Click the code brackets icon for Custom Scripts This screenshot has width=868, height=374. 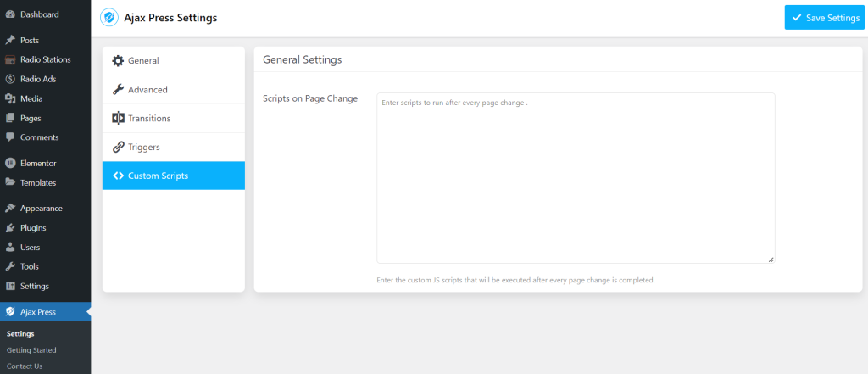[118, 176]
